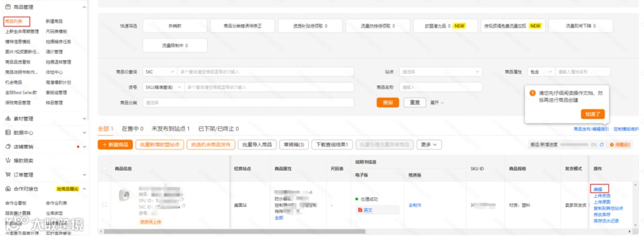Click the 商品管理 sidebar section icon
Screen dimensions: 644x236
click(7, 7)
